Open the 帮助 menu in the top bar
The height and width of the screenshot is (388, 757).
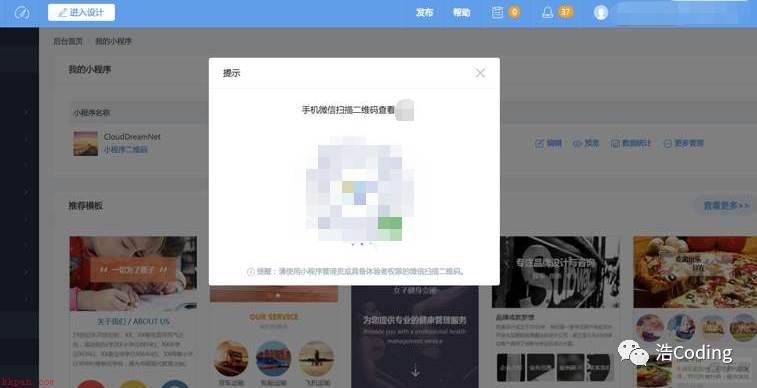pos(462,13)
